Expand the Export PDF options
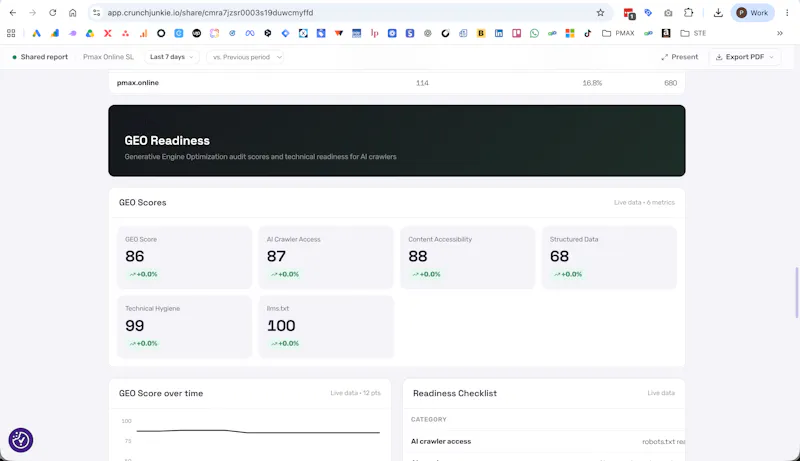 744,57
